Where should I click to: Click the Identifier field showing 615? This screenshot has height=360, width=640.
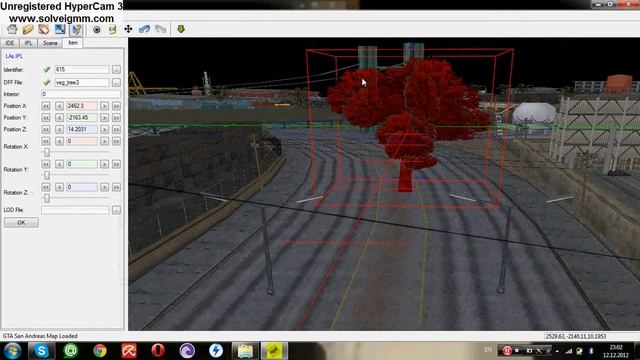[x=82, y=69]
